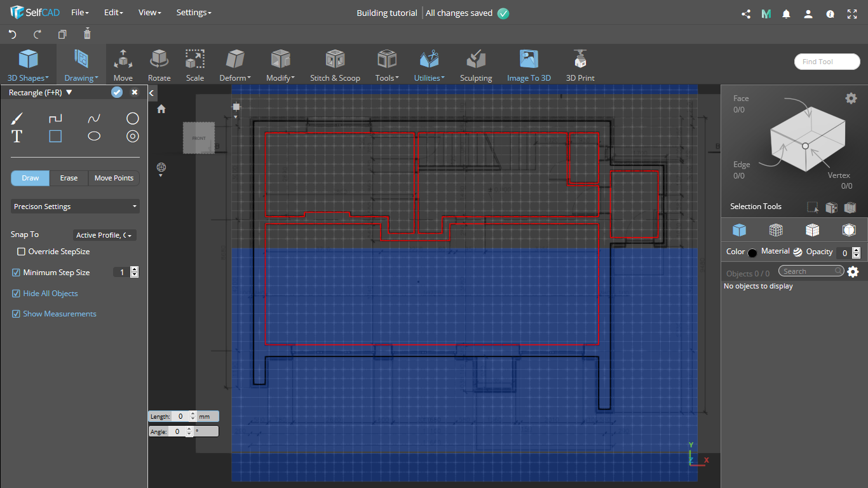This screenshot has width=868, height=488.
Task: Open the info help icon
Action: tap(830, 13)
